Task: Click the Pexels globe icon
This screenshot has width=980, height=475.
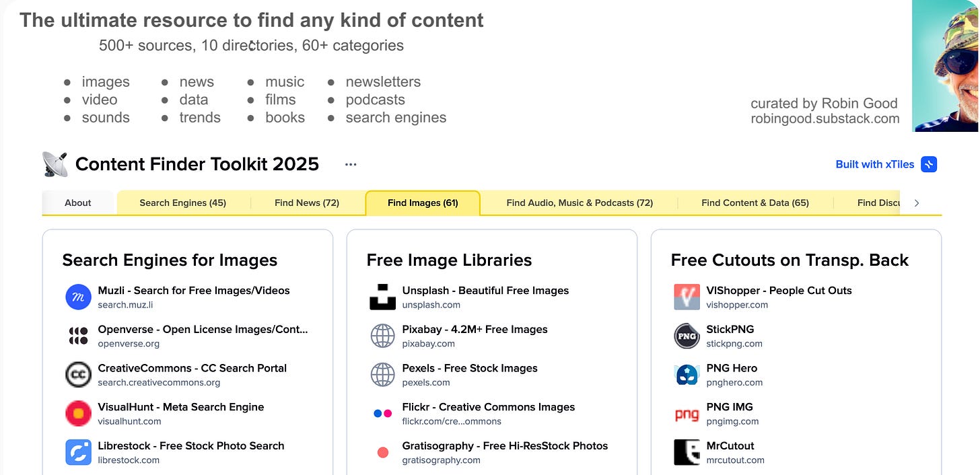Action: tap(383, 375)
